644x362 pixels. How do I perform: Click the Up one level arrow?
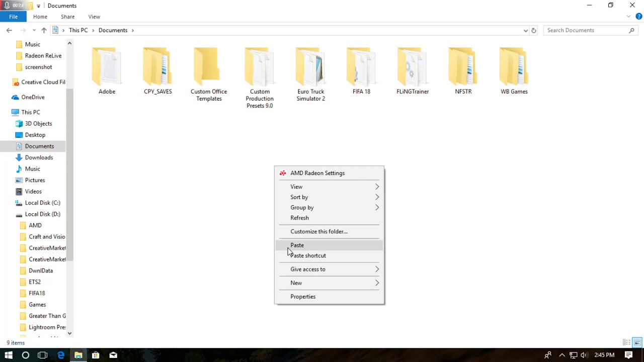[44, 30]
